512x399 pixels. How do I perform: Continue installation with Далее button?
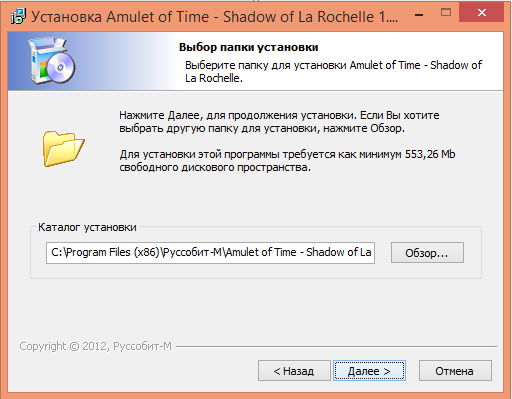(369, 371)
